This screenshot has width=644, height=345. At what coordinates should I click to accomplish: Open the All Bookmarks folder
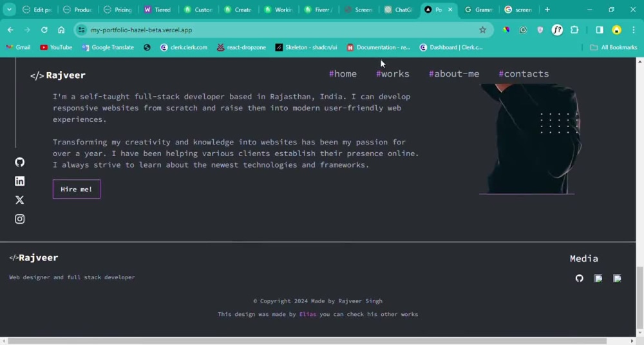(614, 47)
